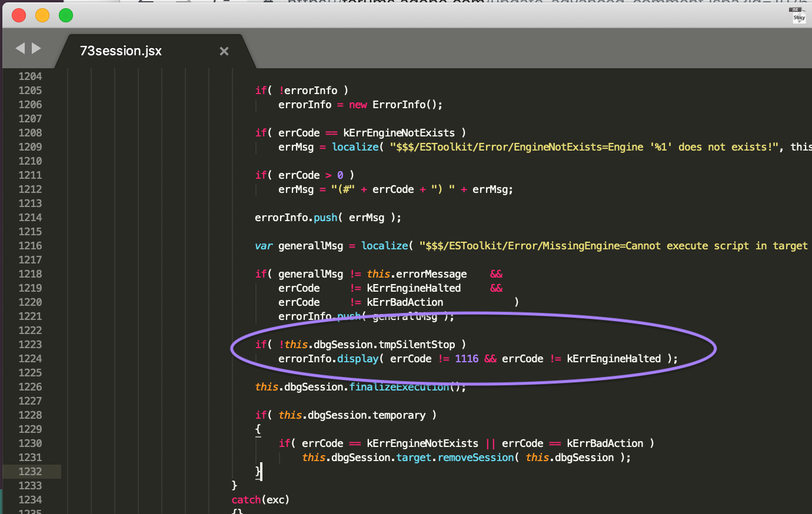Click "errorInfo.push( errMsg )" on line 1214
Image resolution: width=812 pixels, height=514 pixels.
tap(325, 218)
